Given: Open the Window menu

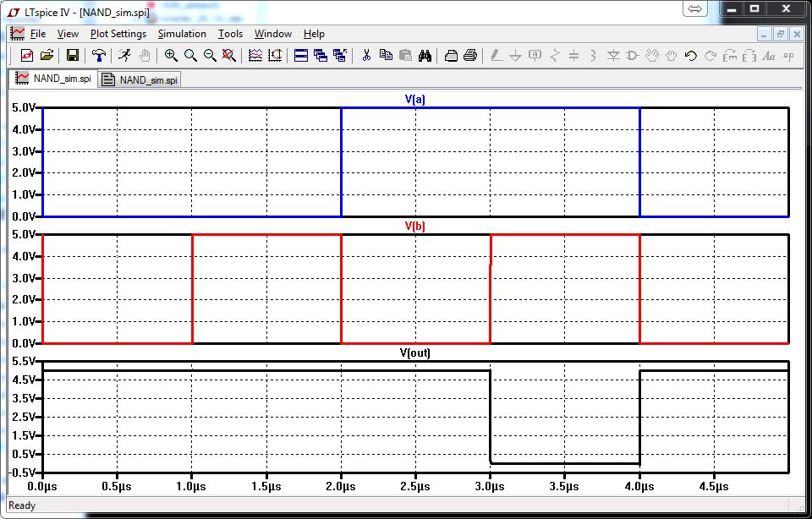Looking at the screenshot, I should (x=273, y=34).
